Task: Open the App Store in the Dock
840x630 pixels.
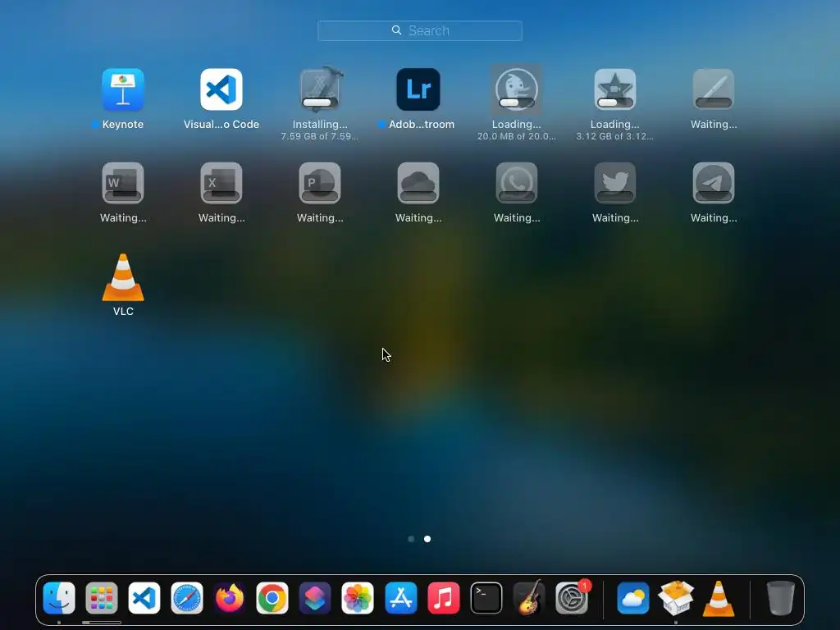Action: [400, 598]
